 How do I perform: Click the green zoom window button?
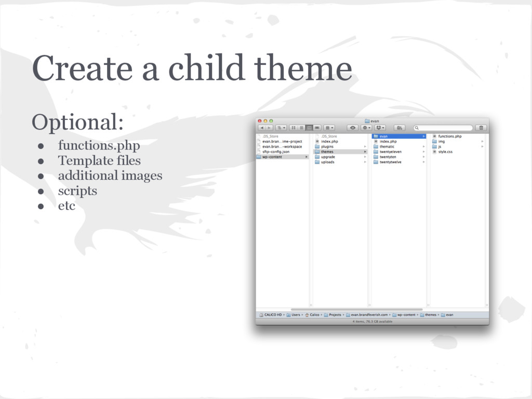tap(271, 121)
